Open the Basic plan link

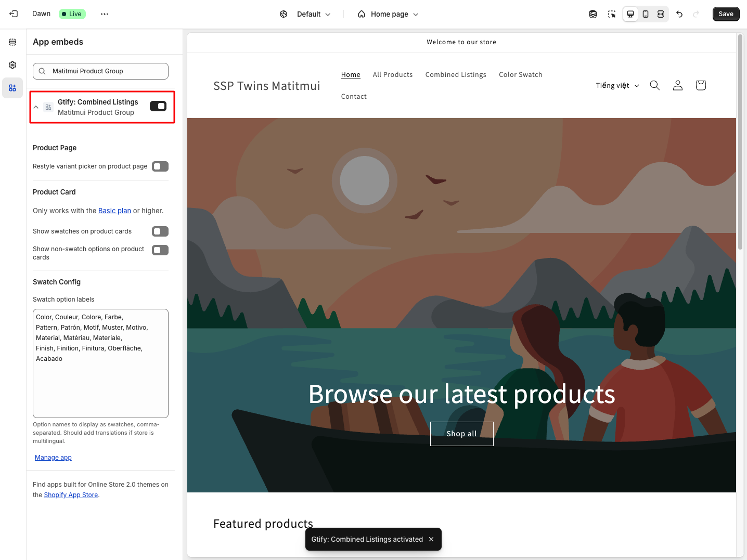(114, 211)
